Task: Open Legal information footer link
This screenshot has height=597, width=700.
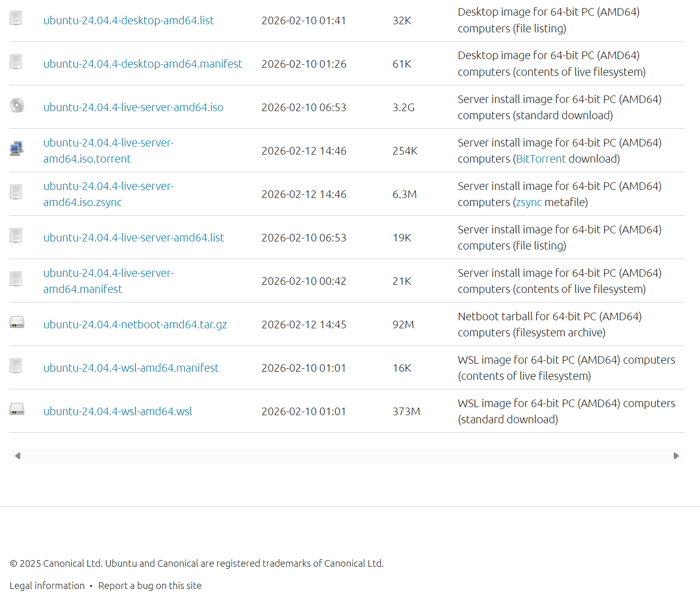Action: 47,585
